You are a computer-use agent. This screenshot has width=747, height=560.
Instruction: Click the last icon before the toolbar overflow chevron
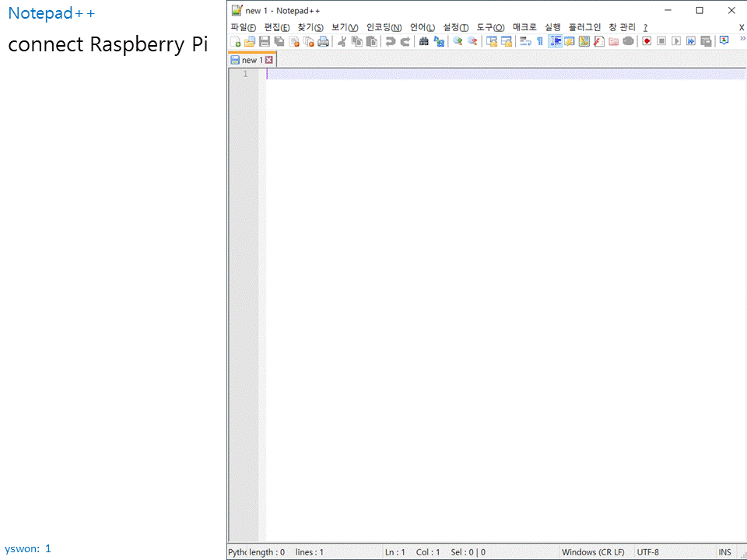[x=724, y=41]
